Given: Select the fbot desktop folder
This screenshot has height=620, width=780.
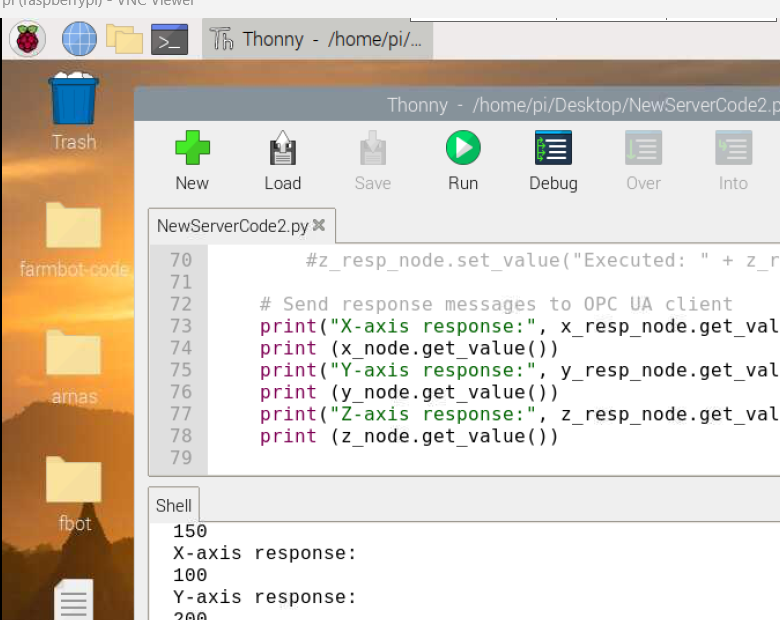Looking at the screenshot, I should click(74, 494).
